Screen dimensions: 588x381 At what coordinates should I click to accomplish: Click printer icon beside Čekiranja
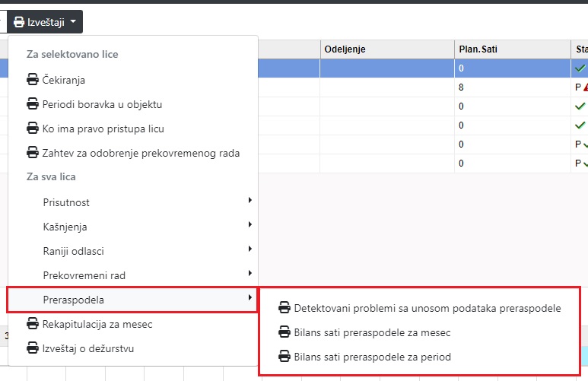[x=33, y=80]
